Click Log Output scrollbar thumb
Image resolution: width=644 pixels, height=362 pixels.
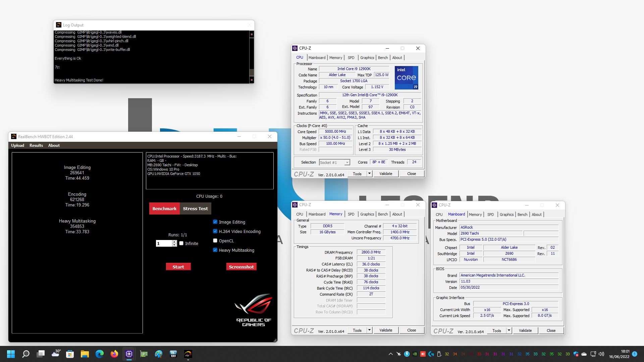[252, 73]
